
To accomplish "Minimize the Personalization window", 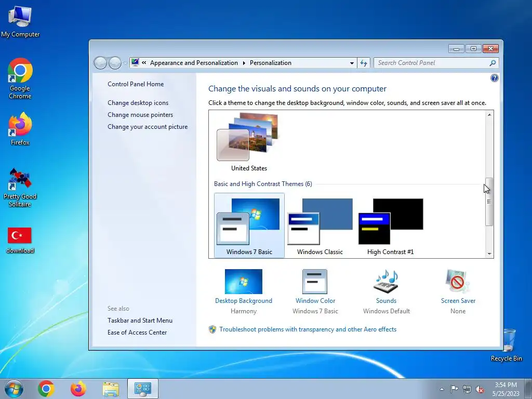I will [x=456, y=49].
